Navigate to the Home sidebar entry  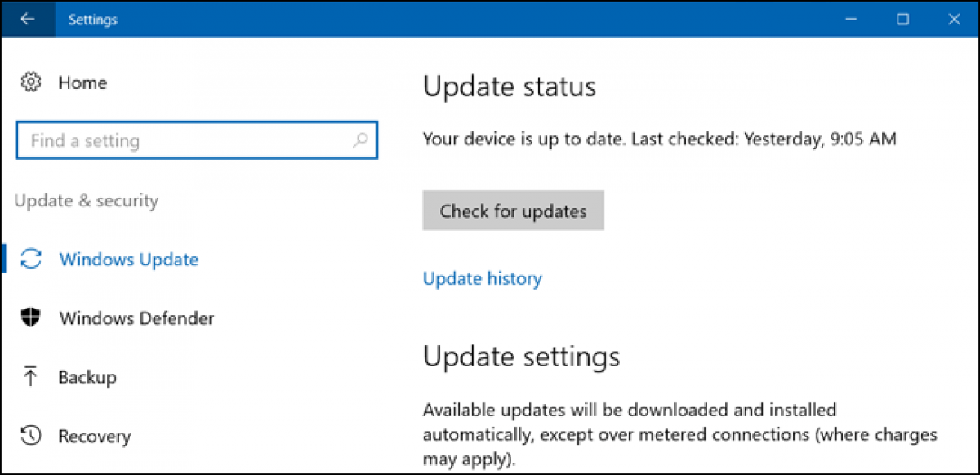click(x=82, y=82)
